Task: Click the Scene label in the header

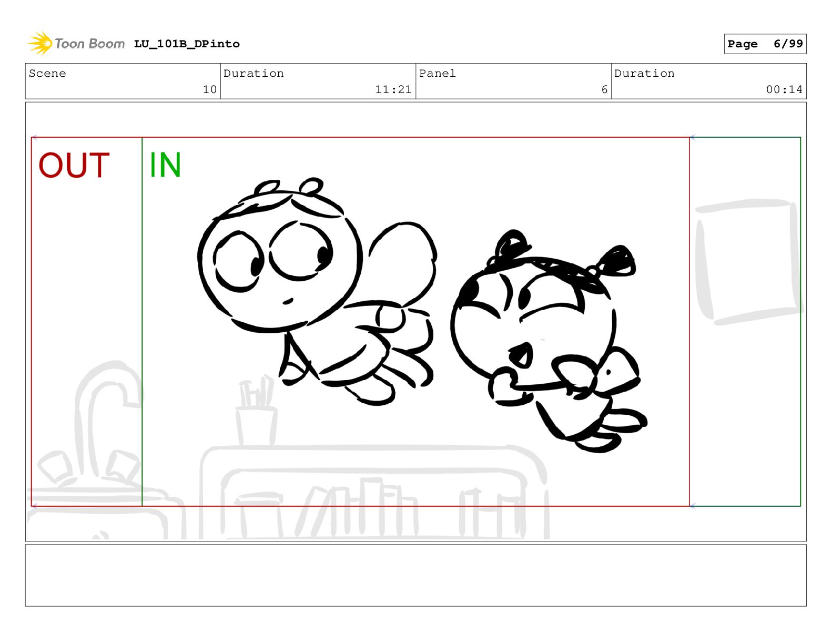Action: click(x=47, y=74)
